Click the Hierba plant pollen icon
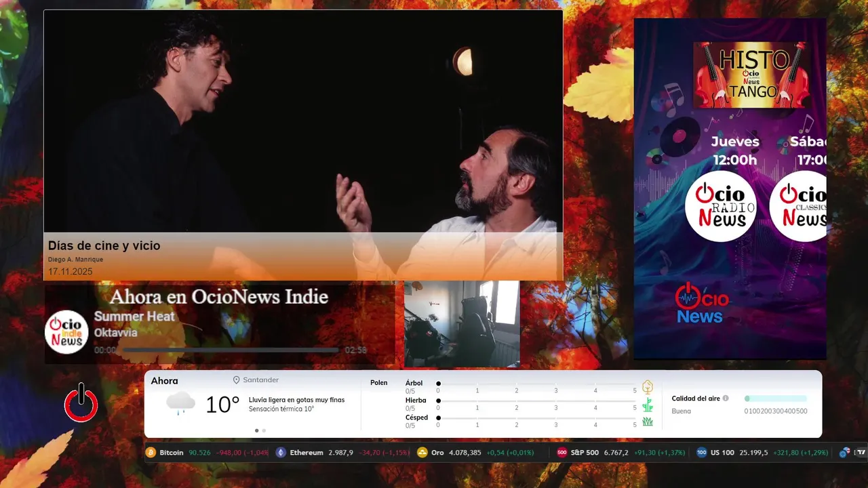This screenshot has width=868, height=488. (648, 405)
